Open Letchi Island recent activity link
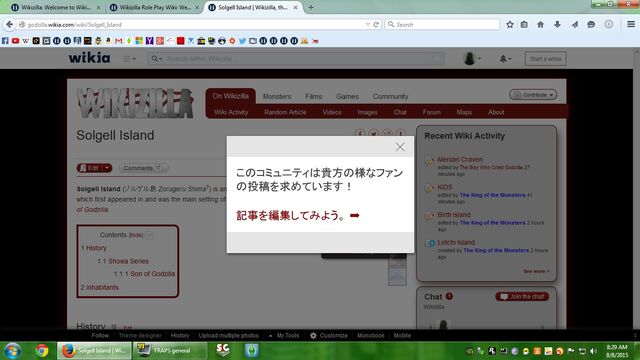Image resolution: width=640 pixels, height=360 pixels. coord(456,242)
